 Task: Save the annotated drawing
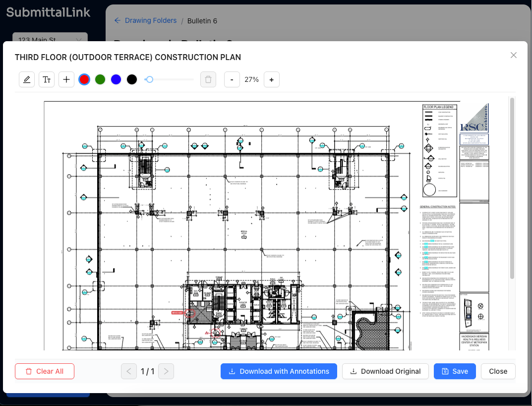[454, 371]
